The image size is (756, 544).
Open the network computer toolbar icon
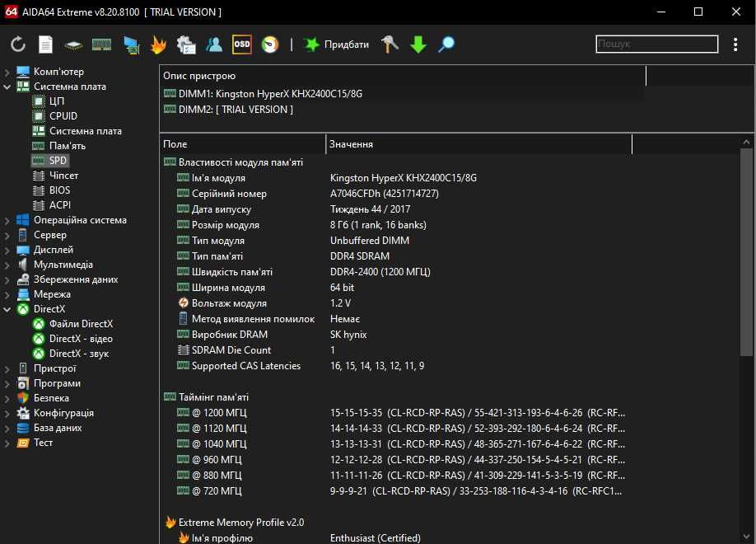[131, 45]
